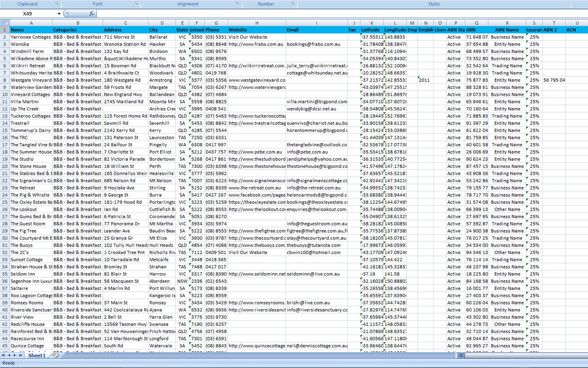
Task: Select row 8 header
Action: [x=5, y=80]
